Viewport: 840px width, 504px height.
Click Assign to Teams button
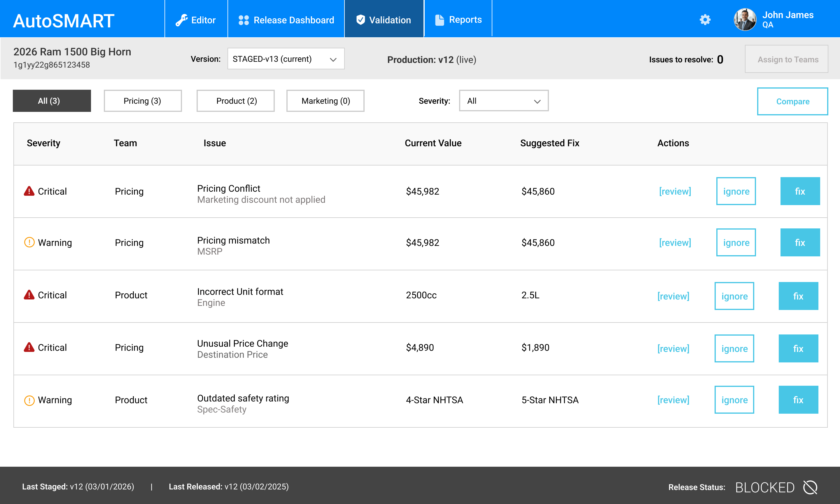(x=786, y=59)
